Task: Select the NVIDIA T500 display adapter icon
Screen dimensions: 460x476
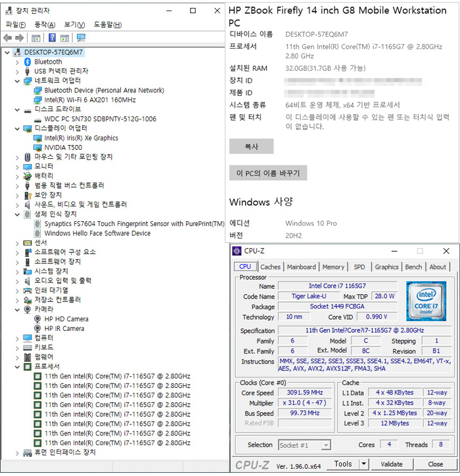Action: [37, 148]
